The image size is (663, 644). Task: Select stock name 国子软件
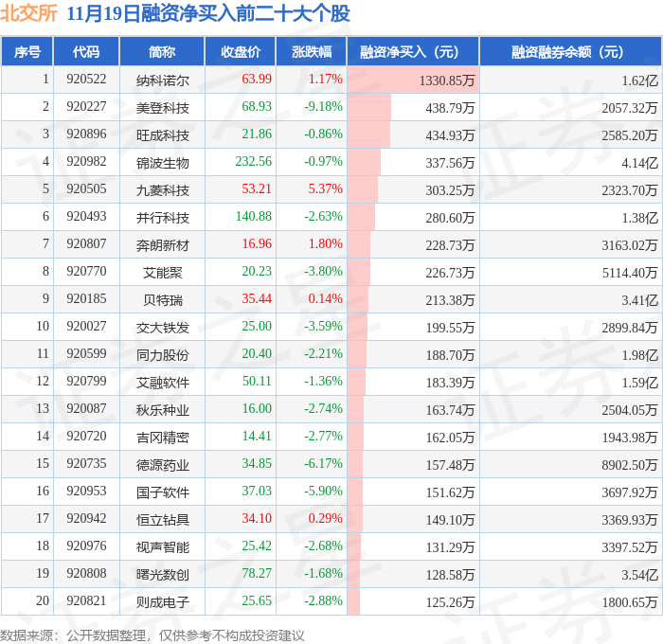[162, 492]
